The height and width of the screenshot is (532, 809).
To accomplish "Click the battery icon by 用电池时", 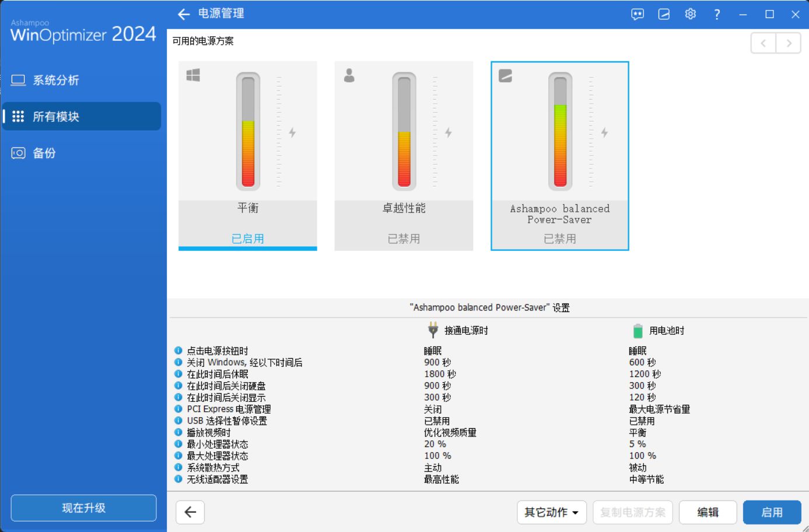I will tap(638, 331).
